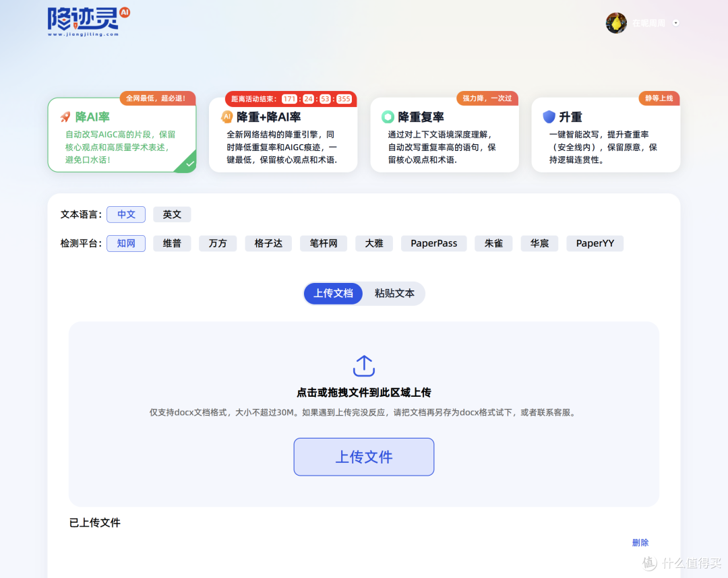Click the 上传文件 button
The image size is (728, 578).
364,457
